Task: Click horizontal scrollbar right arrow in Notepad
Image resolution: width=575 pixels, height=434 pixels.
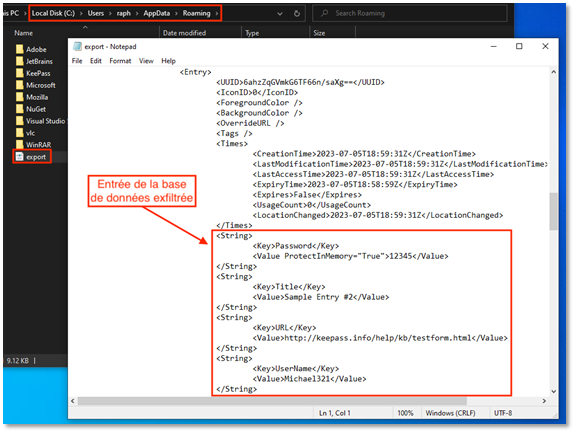Action: coord(544,401)
